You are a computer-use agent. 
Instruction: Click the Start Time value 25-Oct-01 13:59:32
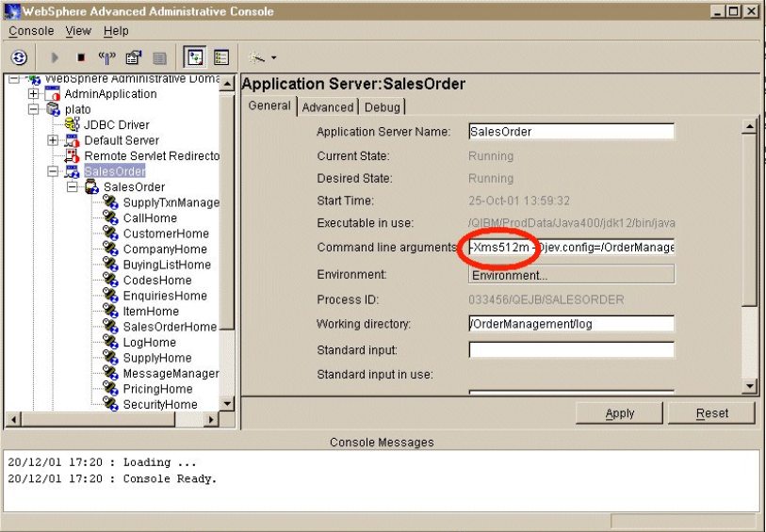[519, 201]
